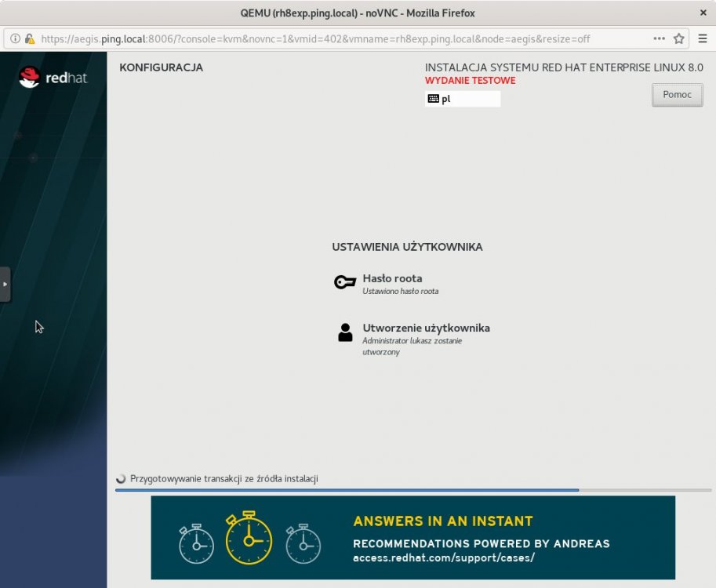Click 'Administrator lukasz zostanie utworzony' text
716x588 pixels.
(412, 347)
